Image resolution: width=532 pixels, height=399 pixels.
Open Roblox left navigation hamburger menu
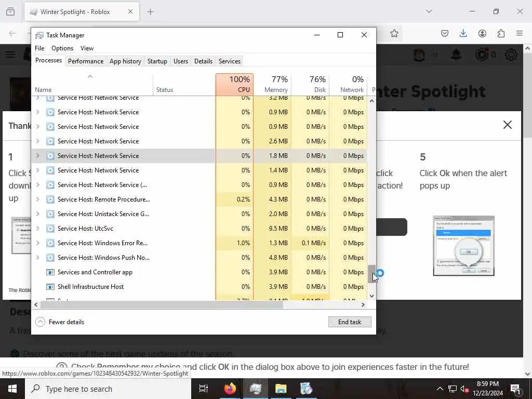[x=10, y=54]
